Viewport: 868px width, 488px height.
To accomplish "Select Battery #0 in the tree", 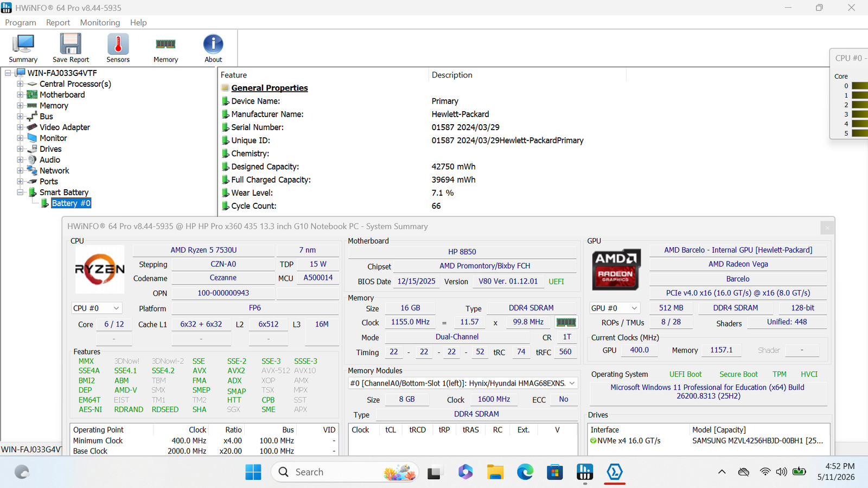I will [71, 203].
